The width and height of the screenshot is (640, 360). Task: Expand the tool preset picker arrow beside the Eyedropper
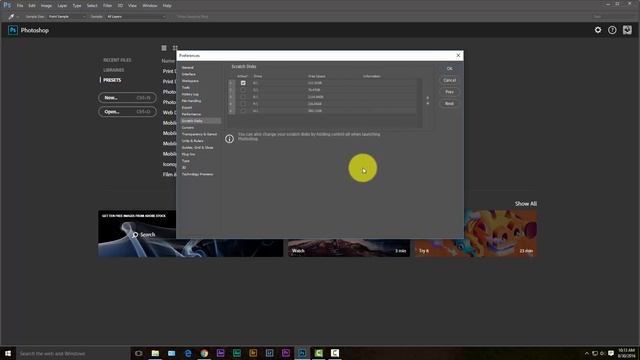click(18, 17)
